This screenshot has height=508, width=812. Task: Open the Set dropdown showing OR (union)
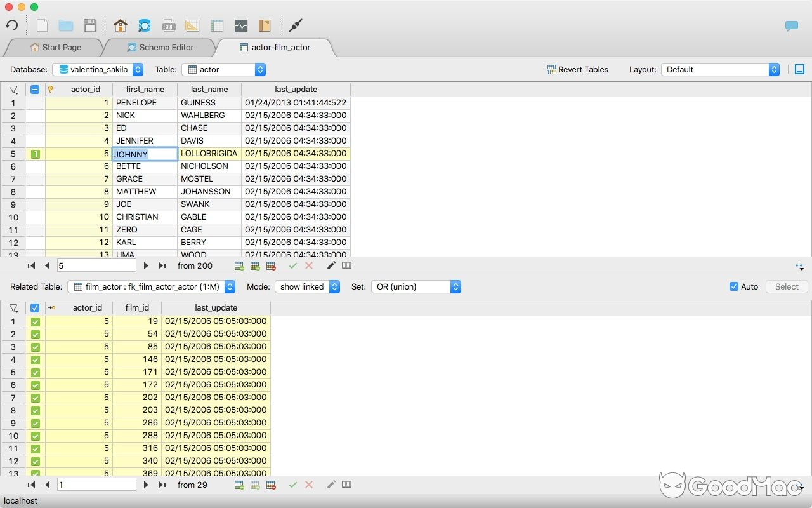point(416,286)
